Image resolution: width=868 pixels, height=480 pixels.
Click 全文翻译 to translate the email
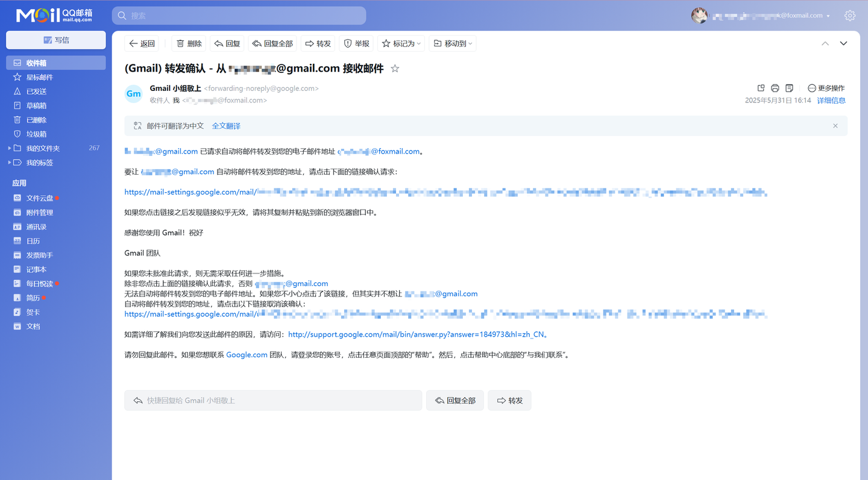click(x=226, y=126)
